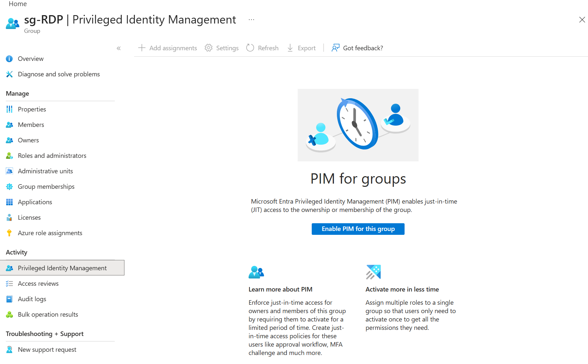The width and height of the screenshot is (588, 364).
Task: Click the Diagnose and solve problems wrench icon
Action: pos(9,74)
